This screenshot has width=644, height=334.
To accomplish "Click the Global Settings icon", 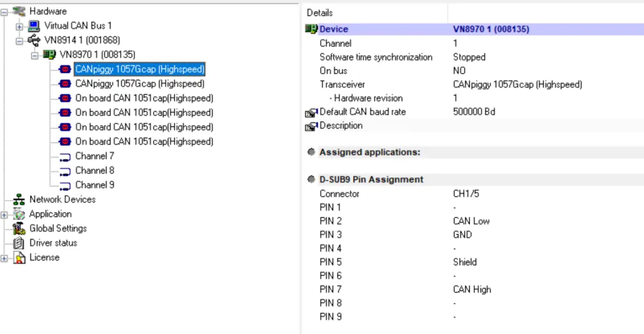I will pyautogui.click(x=19, y=228).
